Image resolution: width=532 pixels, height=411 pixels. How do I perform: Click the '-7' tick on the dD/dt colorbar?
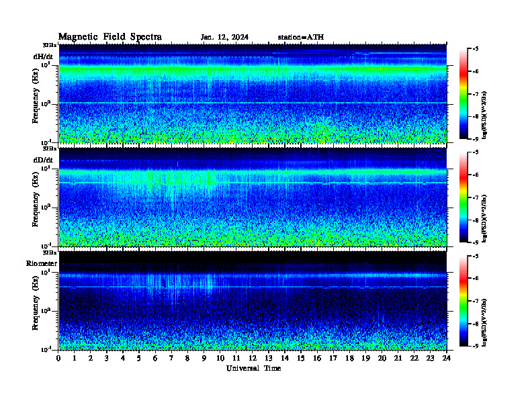click(476, 197)
